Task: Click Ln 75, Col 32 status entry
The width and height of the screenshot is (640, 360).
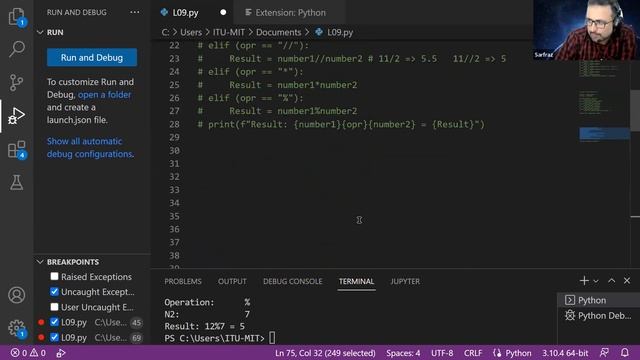Action: [x=325, y=353]
